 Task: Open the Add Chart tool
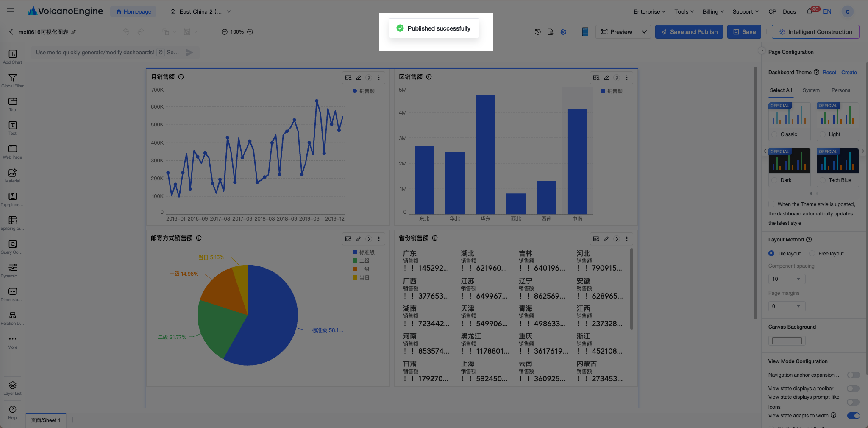pos(12,56)
